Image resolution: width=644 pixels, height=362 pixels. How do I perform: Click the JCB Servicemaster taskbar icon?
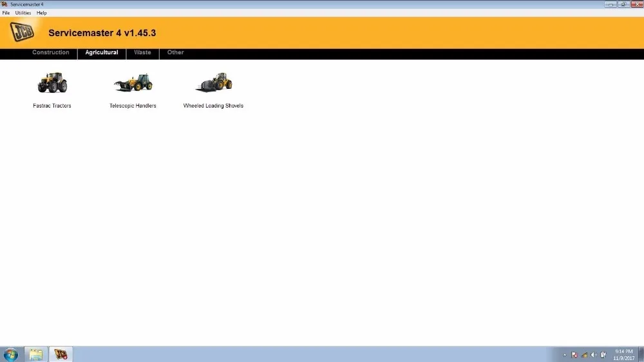click(61, 354)
